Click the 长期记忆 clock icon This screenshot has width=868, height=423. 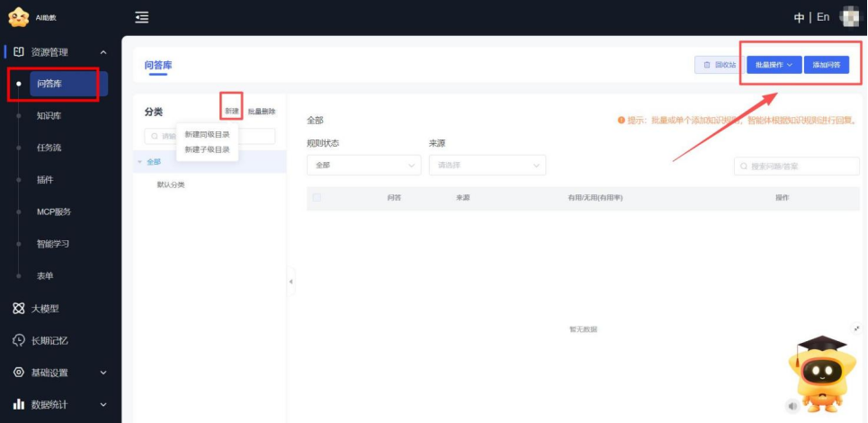19,340
